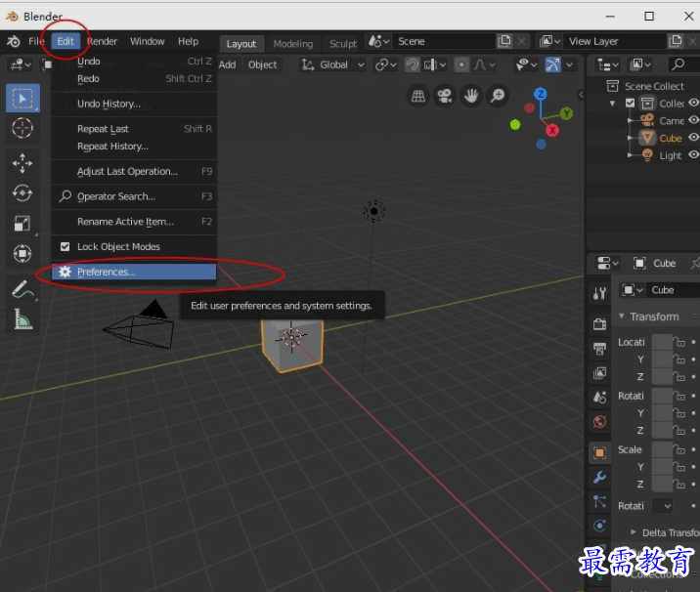Open pivot point dropdown
Viewport: 700px width, 592px height.
click(x=385, y=65)
